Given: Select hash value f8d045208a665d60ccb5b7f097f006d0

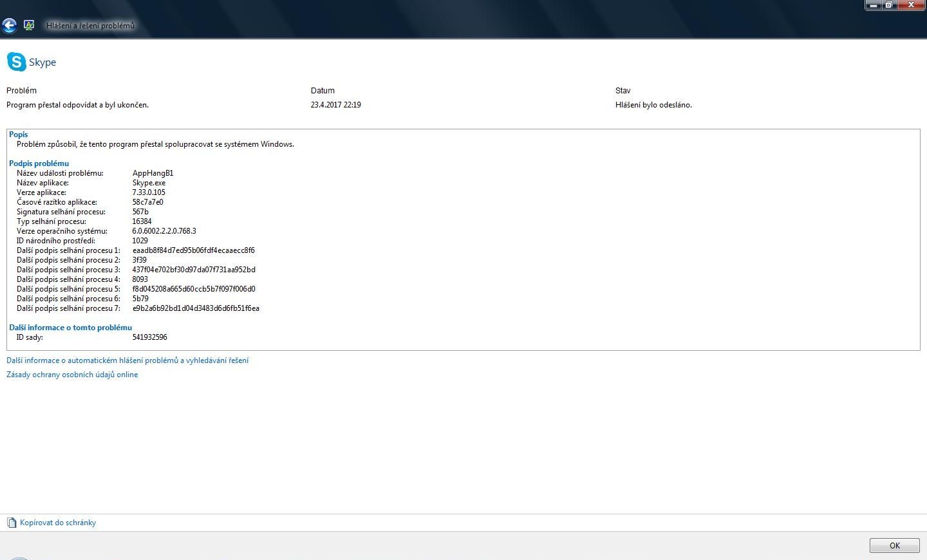Looking at the screenshot, I should (x=194, y=289).
